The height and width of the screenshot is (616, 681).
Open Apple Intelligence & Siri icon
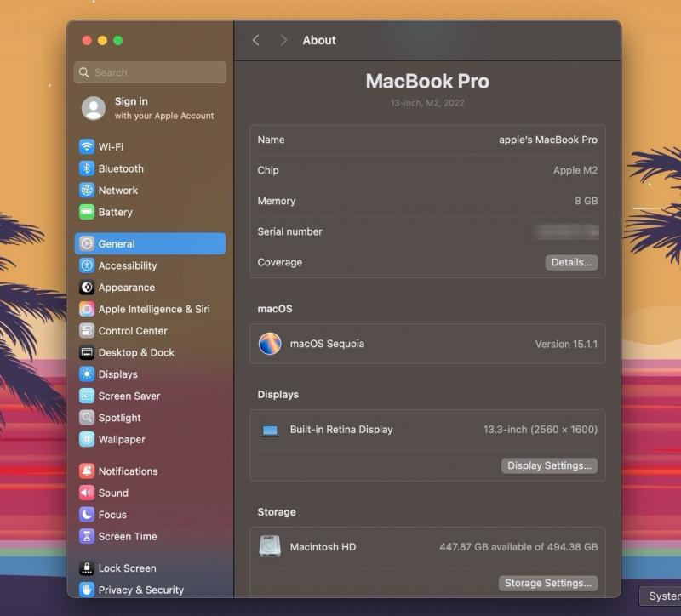click(x=87, y=309)
